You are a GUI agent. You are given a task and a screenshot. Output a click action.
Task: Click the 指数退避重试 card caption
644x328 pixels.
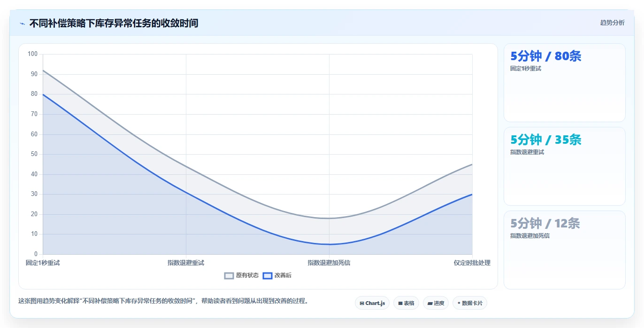point(527,152)
